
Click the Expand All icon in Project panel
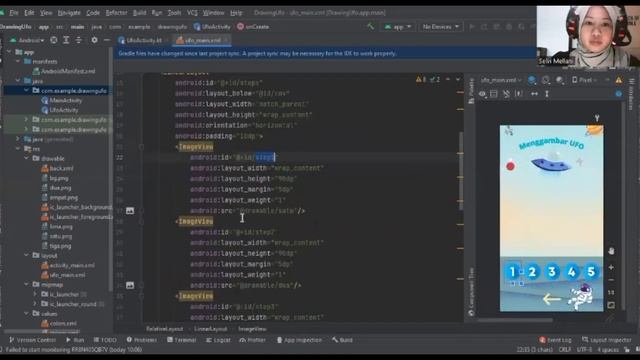click(x=66, y=40)
